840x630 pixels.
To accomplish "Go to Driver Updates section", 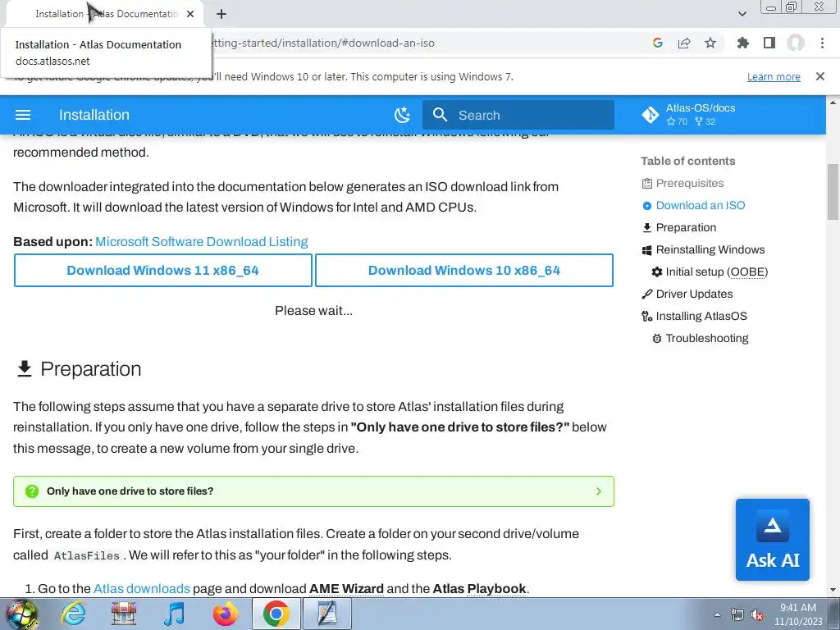I will 694,294.
